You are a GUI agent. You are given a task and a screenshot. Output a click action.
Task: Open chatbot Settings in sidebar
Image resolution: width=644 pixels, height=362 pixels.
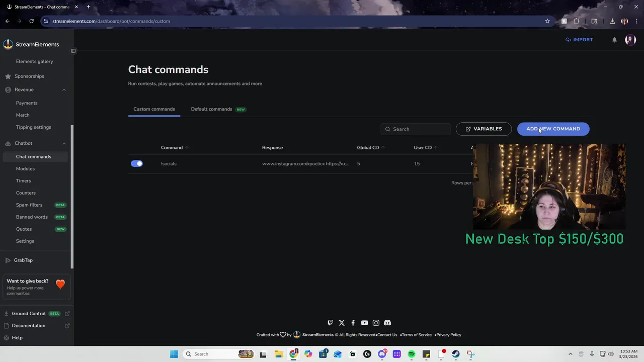coord(25,241)
